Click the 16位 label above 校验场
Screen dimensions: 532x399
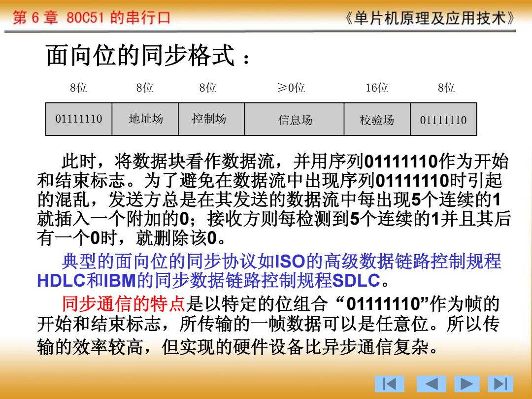[x=377, y=88]
